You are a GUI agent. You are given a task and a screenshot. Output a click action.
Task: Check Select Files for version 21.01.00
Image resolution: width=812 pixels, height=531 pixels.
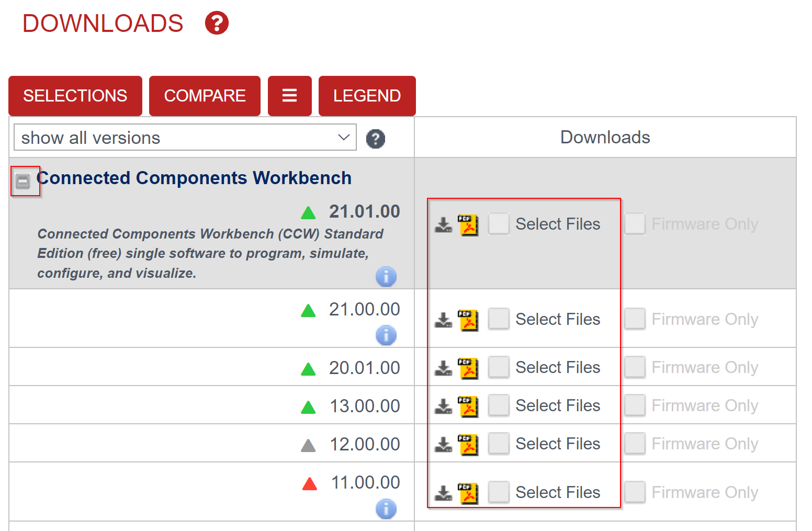[x=499, y=224]
